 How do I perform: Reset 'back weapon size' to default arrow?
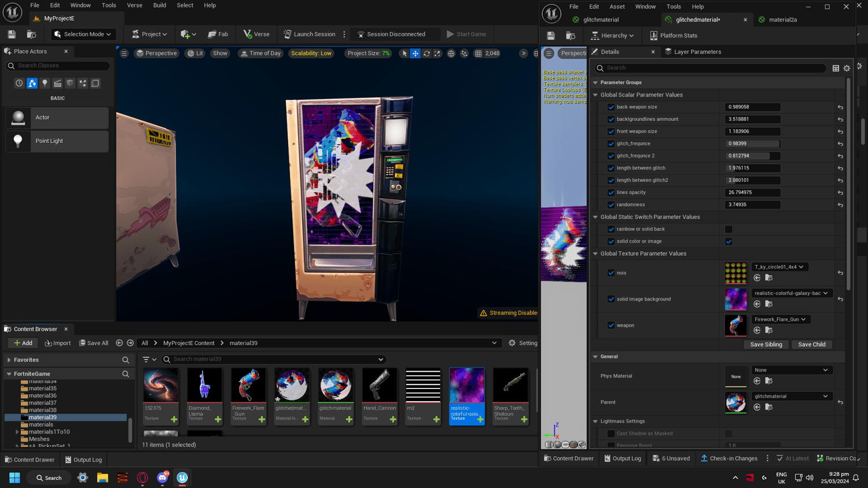(x=840, y=107)
